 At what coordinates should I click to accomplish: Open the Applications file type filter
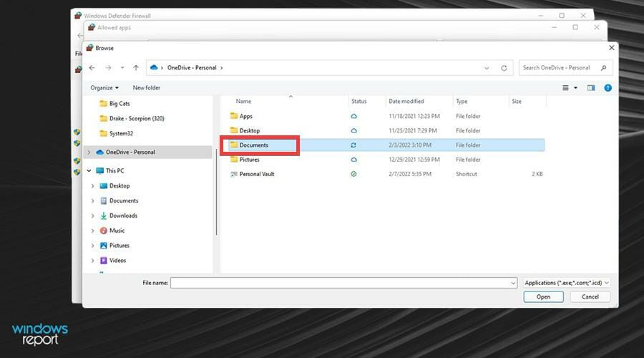pyautogui.click(x=567, y=283)
